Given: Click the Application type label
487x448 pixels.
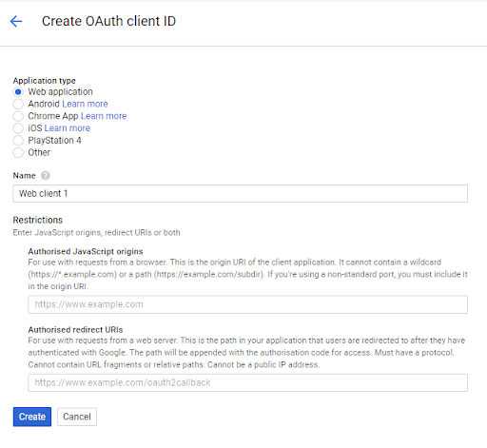Looking at the screenshot, I should pos(44,81).
